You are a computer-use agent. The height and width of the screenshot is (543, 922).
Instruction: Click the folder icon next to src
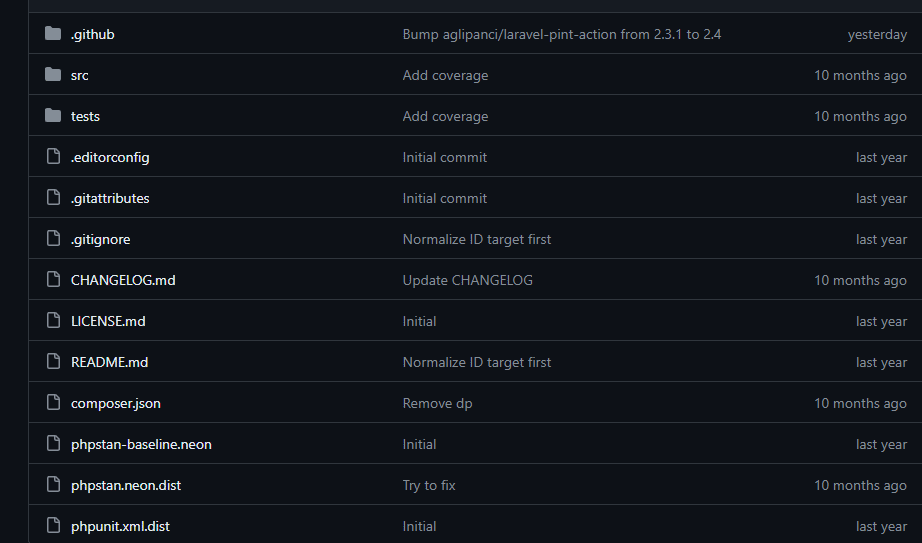[53, 75]
